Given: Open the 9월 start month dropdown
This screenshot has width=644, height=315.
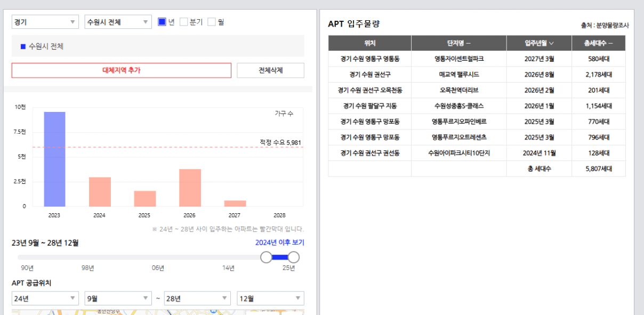Looking at the screenshot, I should pos(118,298).
